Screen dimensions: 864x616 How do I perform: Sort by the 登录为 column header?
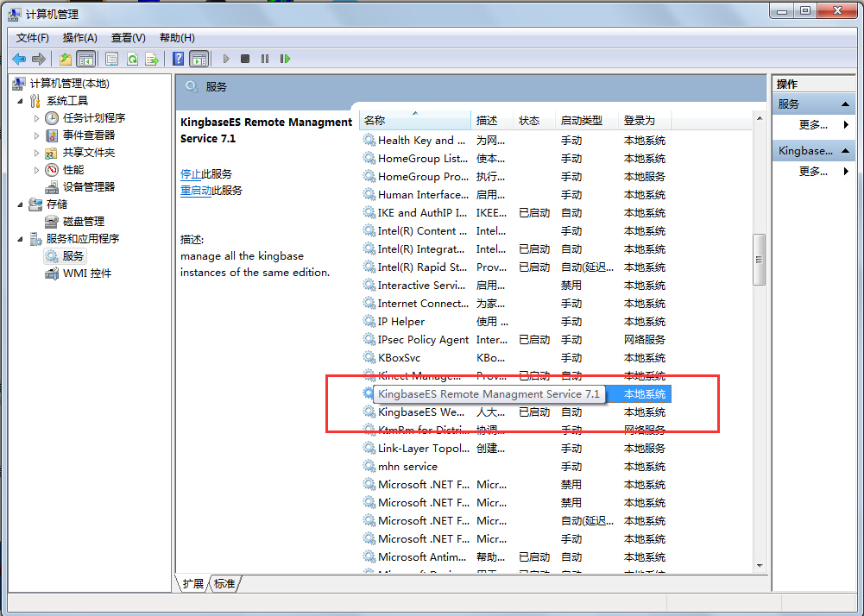(x=645, y=120)
